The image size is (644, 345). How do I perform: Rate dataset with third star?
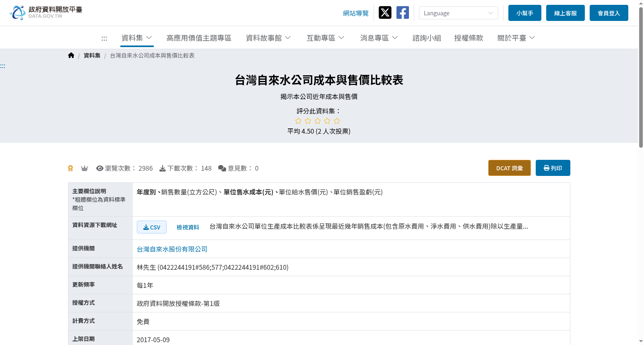coord(318,121)
